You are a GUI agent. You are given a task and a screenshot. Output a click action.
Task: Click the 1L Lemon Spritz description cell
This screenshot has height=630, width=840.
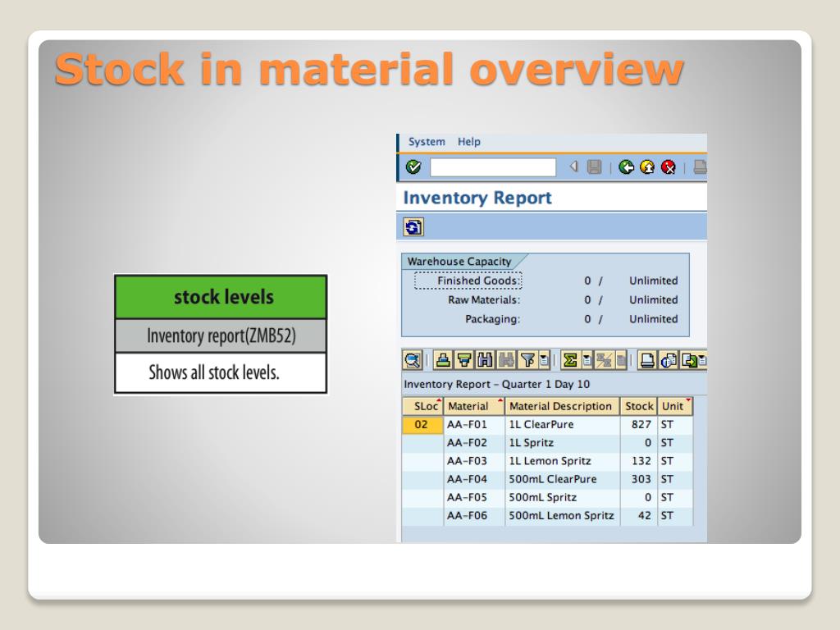click(563, 461)
